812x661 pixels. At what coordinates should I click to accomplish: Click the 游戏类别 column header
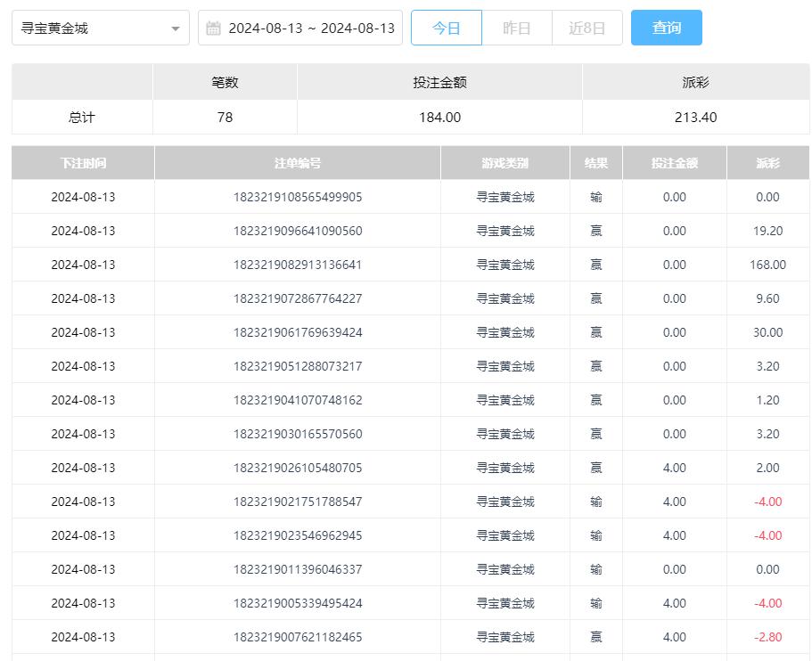coord(504,163)
